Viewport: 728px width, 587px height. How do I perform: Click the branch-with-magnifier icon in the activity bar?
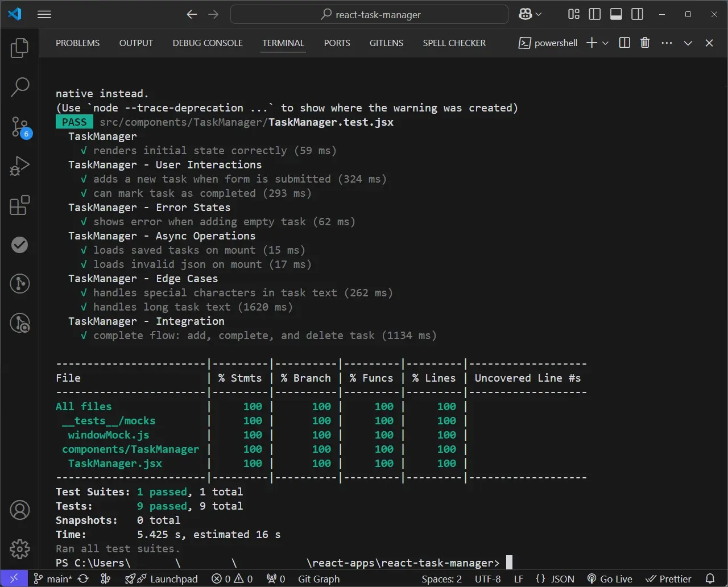(20, 323)
